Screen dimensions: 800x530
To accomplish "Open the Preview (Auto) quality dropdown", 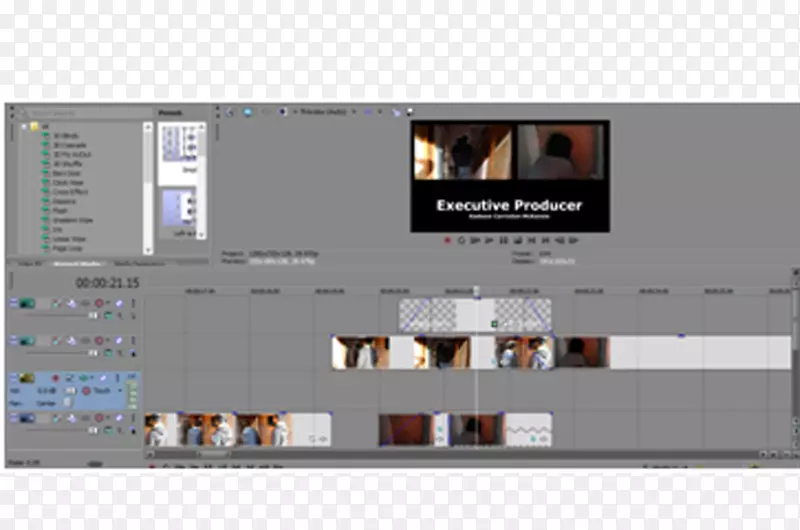I will (327, 112).
